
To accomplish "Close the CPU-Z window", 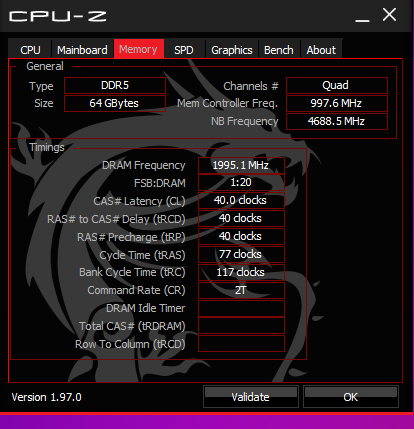I will (x=389, y=15).
